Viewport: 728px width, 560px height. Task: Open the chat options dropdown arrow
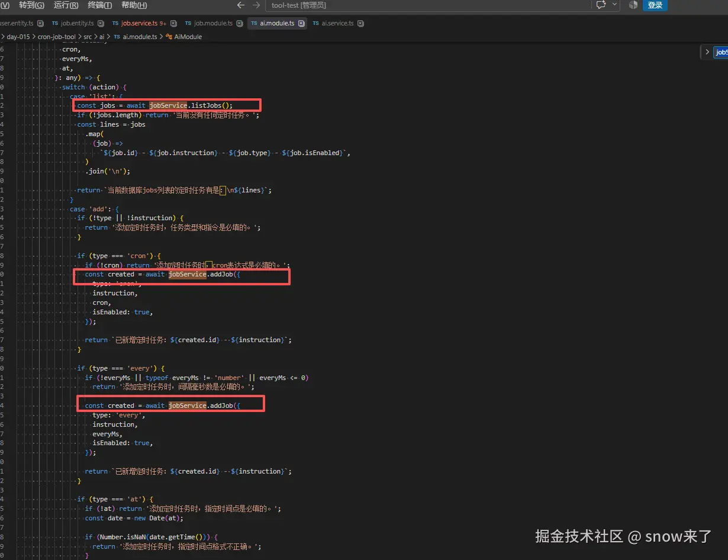coord(615,5)
